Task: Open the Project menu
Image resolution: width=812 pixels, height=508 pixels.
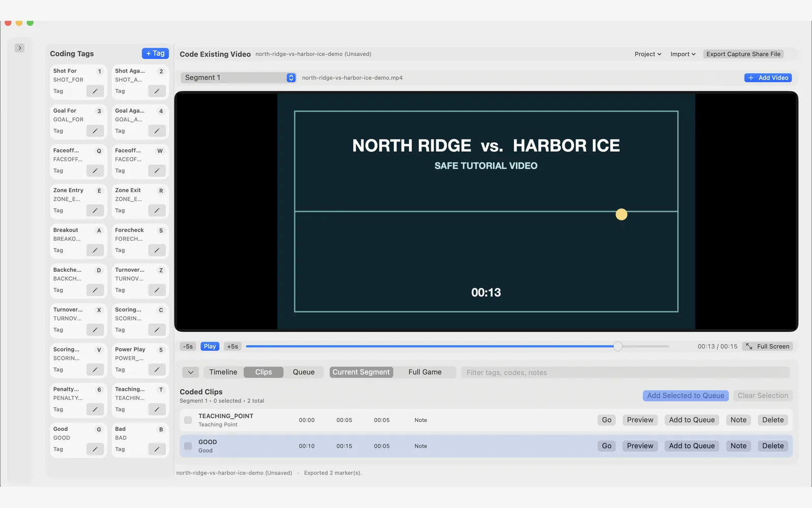Action: [648, 54]
